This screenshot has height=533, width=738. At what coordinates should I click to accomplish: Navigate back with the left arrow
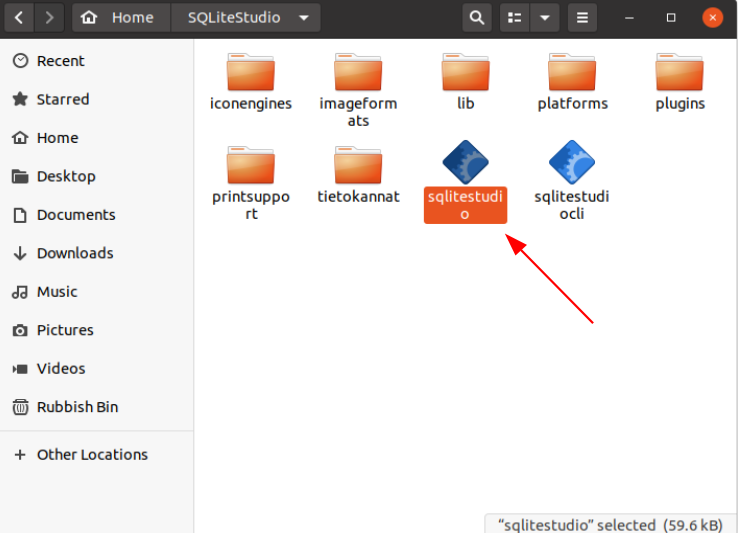point(20,18)
